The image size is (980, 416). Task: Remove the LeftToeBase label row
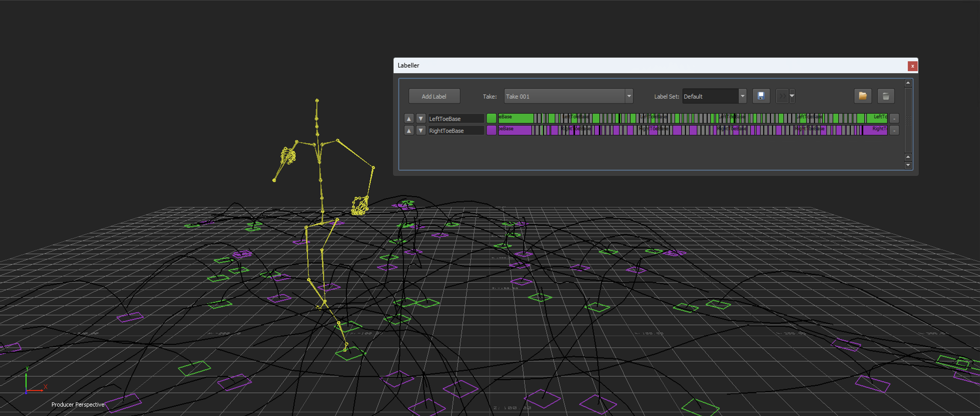pos(894,119)
